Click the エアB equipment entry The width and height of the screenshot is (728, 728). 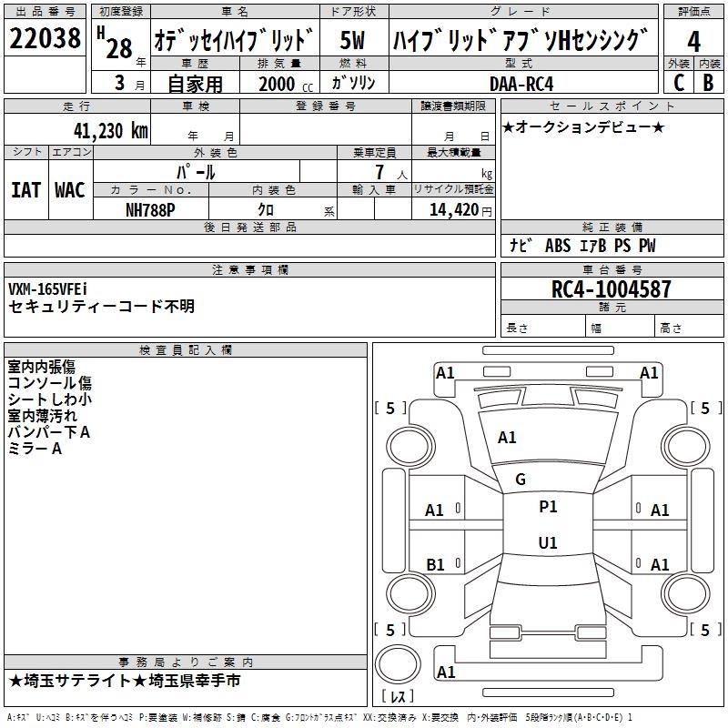(x=592, y=246)
